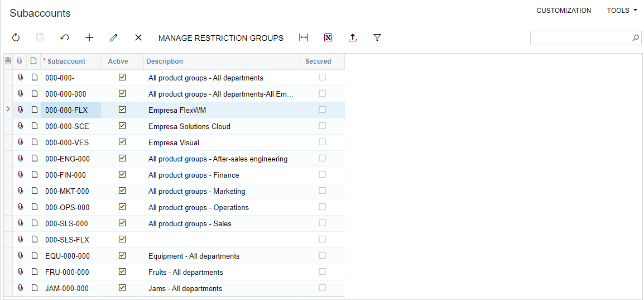This screenshot has width=644, height=300.
Task: Click the upload icon in toolbar
Action: [x=352, y=38]
